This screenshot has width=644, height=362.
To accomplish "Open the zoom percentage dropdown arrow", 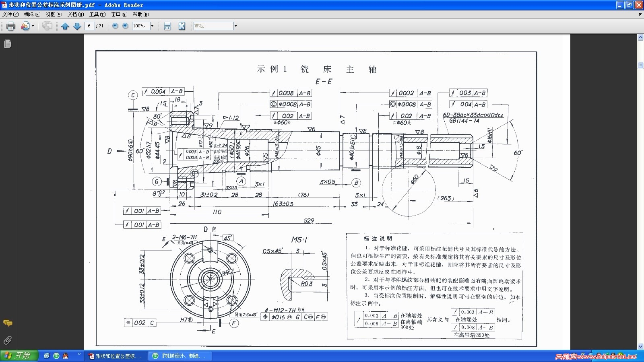I will pos(152,26).
